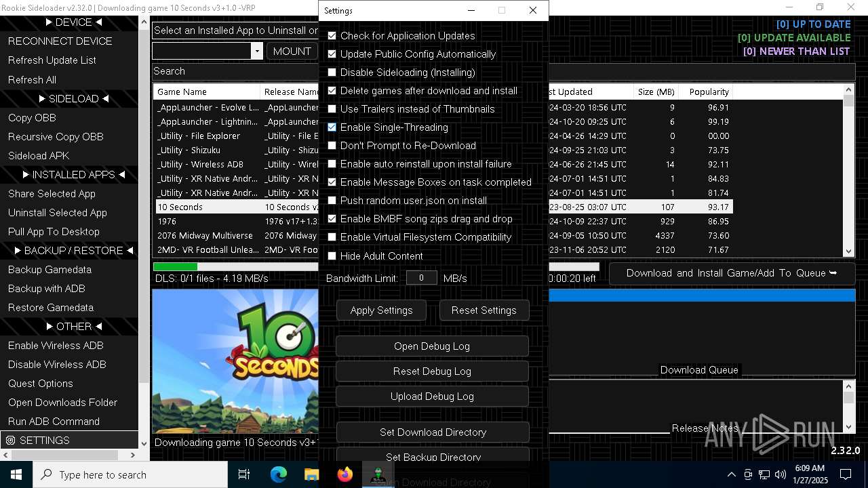
Task: Toggle Delete games after download and install
Action: 332,90
